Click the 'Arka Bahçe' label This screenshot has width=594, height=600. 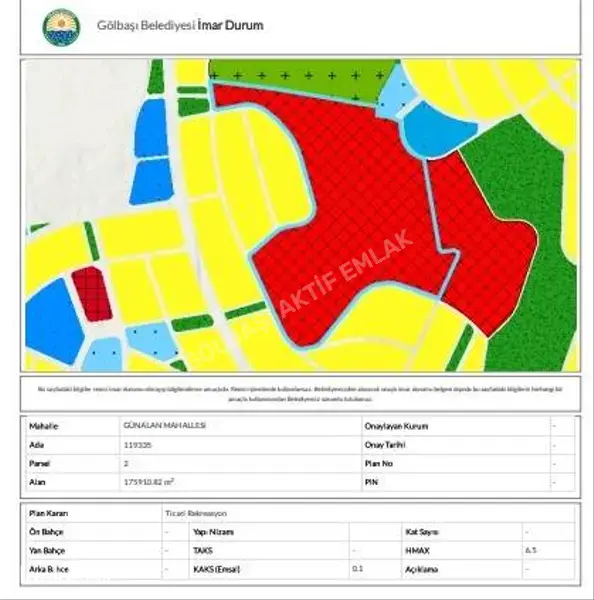[49, 569]
